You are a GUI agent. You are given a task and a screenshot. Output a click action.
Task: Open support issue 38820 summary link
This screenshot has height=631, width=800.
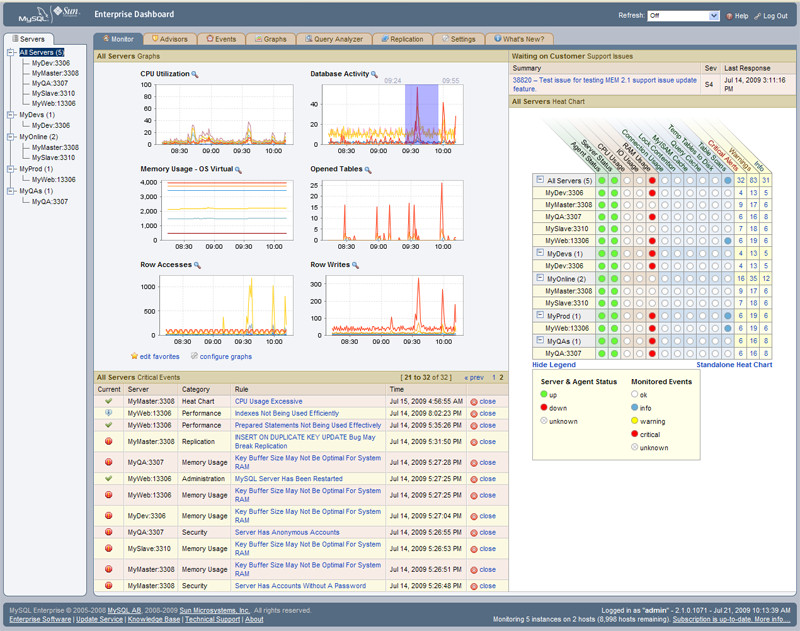[x=605, y=84]
